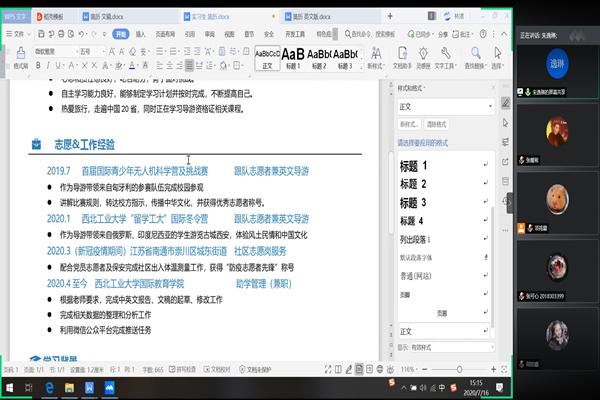Click the New Style (新样式) button in styles pane
Image resolution: width=600 pixels, height=400 pixels.
tap(409, 123)
